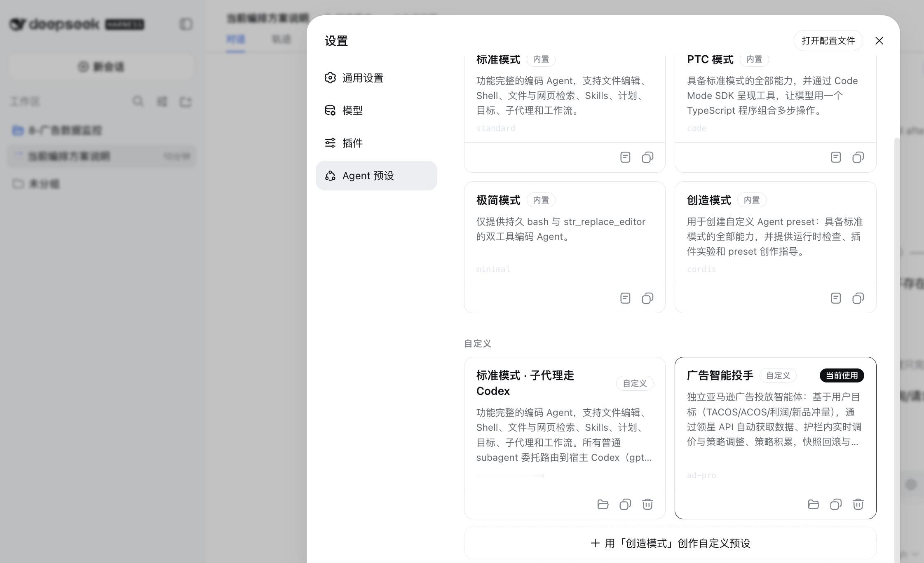Toggle the sidebar collapse icon in main window
This screenshot has height=563, width=924.
click(186, 24)
